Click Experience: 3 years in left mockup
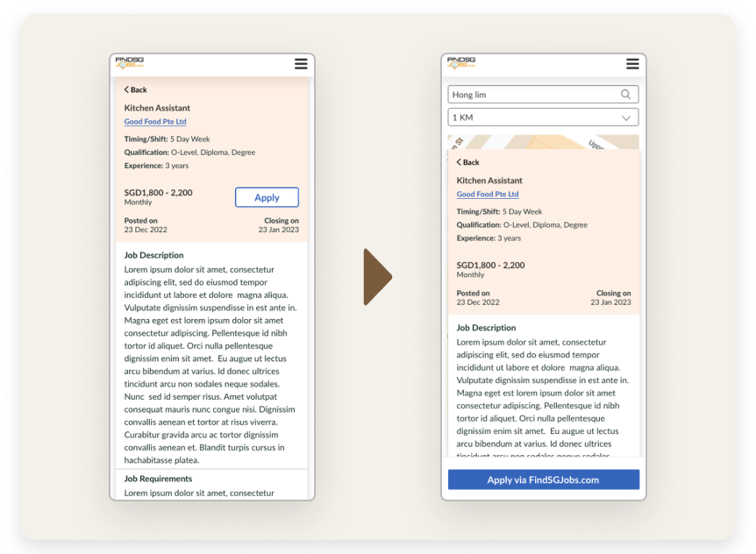 (156, 166)
